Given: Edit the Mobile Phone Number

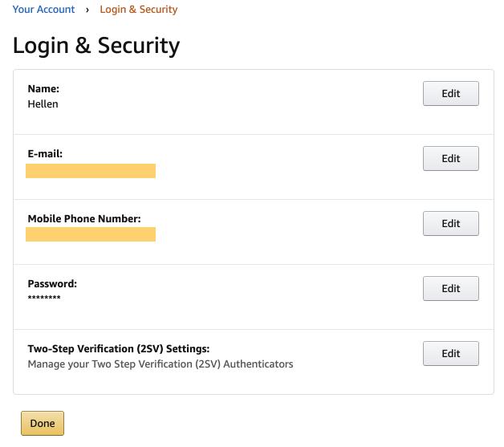Looking at the screenshot, I should tap(451, 223).
